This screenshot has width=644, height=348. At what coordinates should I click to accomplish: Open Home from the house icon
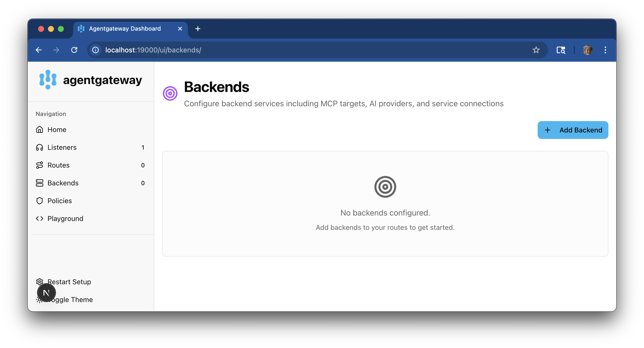(40, 130)
